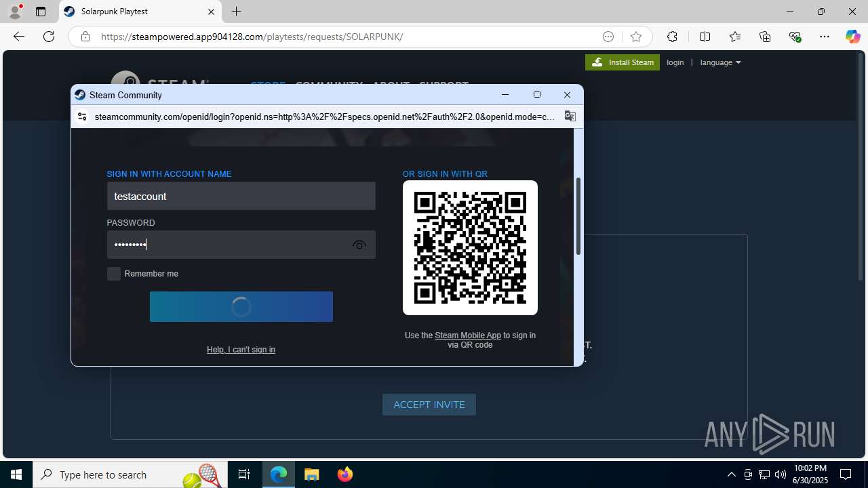Maximize the Steam Community popup window
Viewport: 868px width, 488px height.
537,95
